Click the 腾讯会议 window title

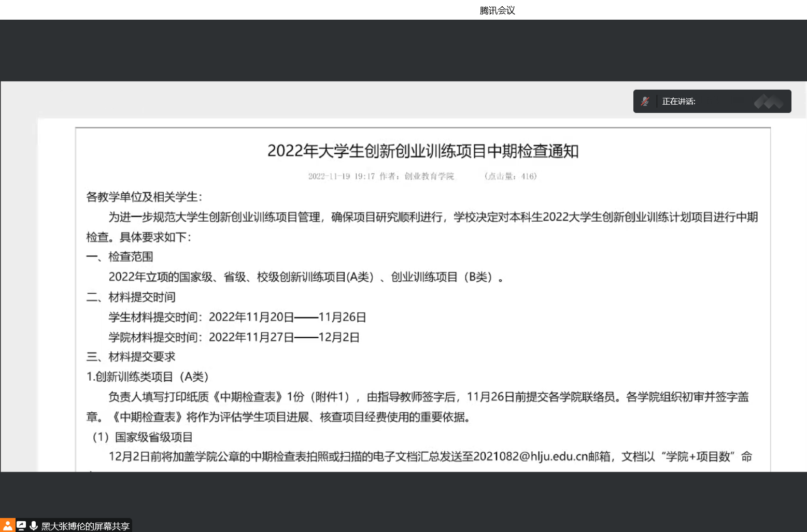coord(497,10)
